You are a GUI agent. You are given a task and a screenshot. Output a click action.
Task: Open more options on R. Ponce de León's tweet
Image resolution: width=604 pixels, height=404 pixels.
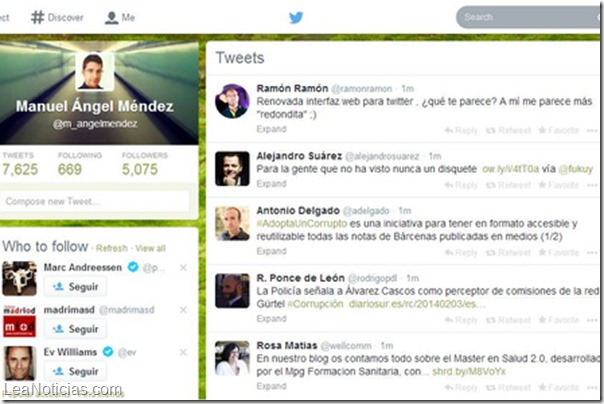click(x=592, y=320)
